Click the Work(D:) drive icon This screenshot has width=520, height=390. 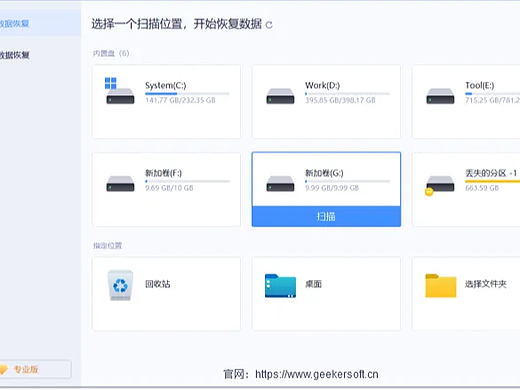click(x=280, y=96)
